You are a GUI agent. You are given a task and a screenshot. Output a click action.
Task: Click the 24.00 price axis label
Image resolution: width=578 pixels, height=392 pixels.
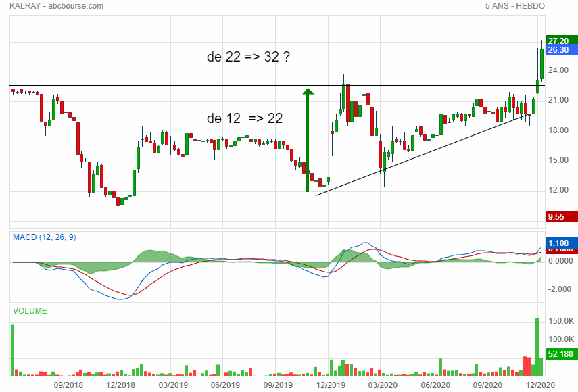pos(558,70)
